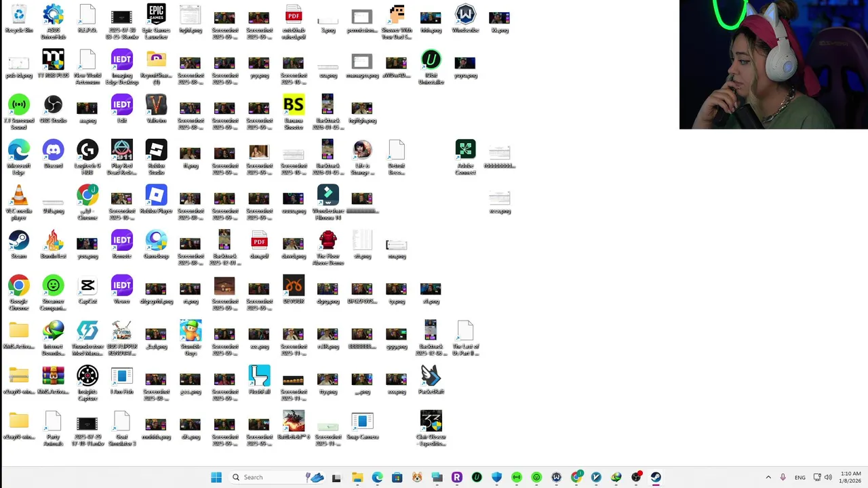The height and width of the screenshot is (488, 868).
Task: Open the Windows Start button
Action: click(216, 477)
